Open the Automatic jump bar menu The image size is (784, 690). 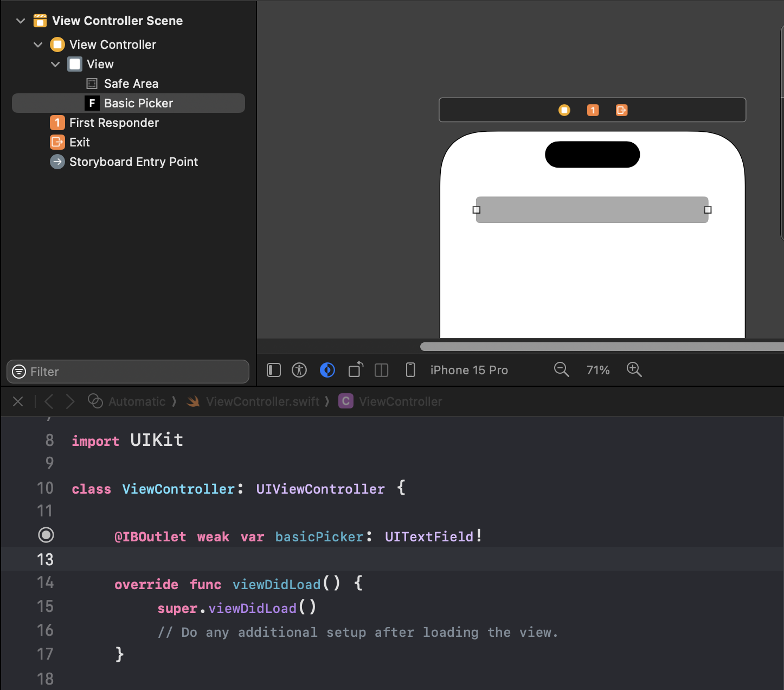point(137,401)
